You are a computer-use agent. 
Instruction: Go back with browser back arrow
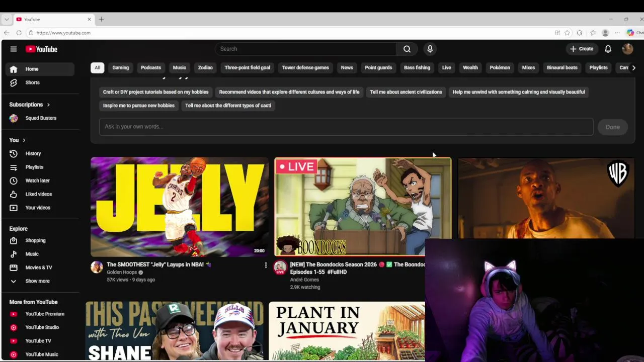[x=7, y=33]
